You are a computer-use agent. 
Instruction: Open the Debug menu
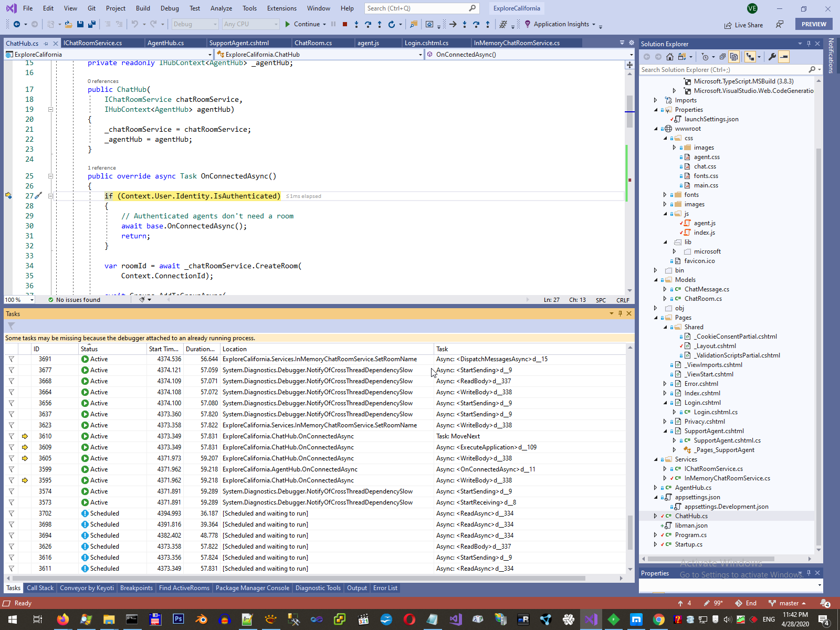[169, 8]
